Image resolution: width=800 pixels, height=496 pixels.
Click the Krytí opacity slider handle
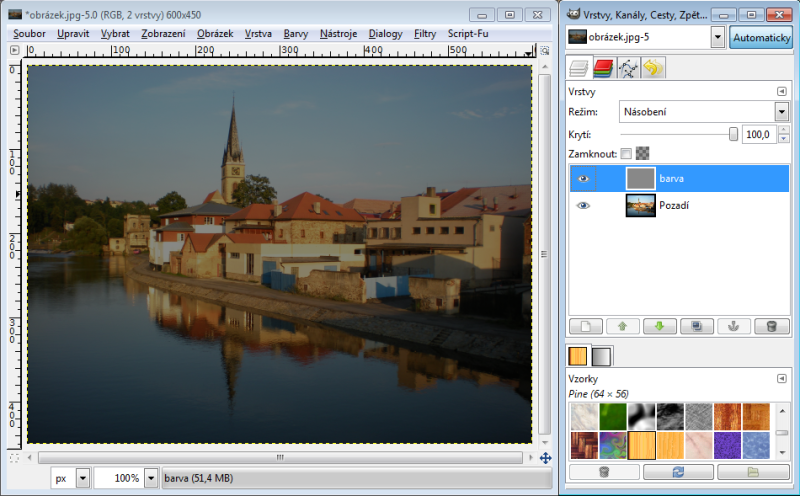pyautogui.click(x=733, y=134)
